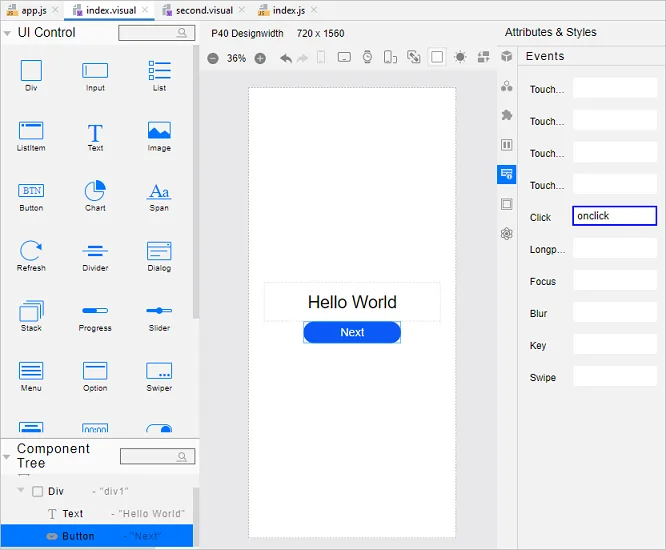
Task: Close the index.js tab
Action: tap(314, 10)
